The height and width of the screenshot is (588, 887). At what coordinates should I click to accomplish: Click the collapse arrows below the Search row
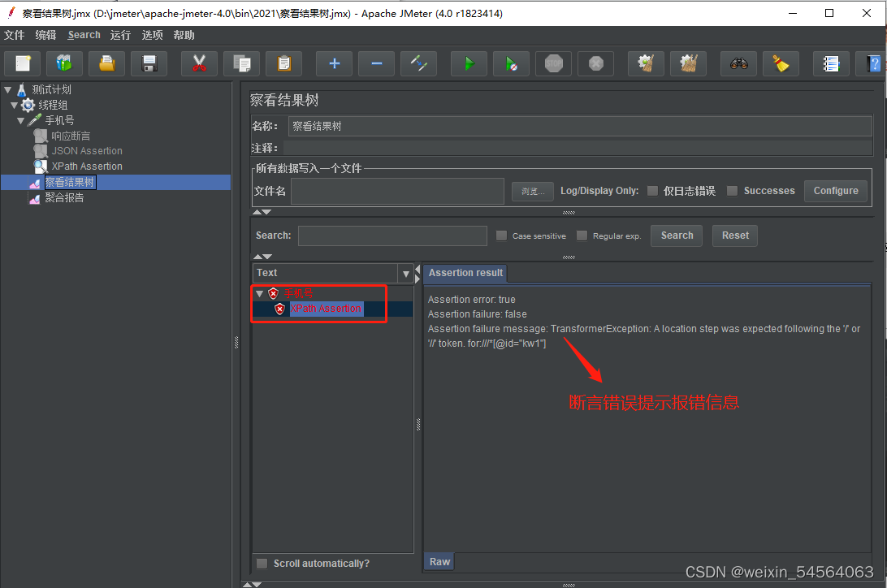coord(262,257)
